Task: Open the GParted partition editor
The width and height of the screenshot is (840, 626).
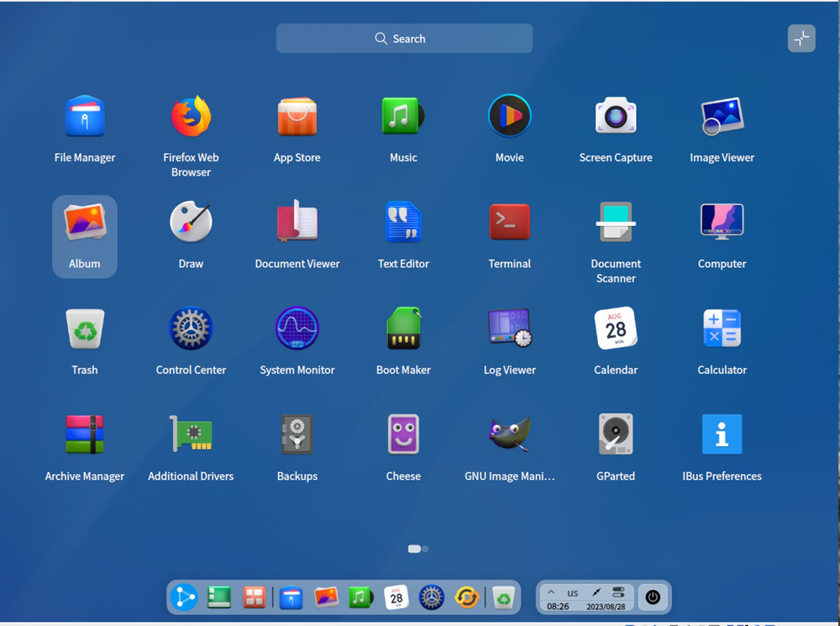Action: coord(616,435)
